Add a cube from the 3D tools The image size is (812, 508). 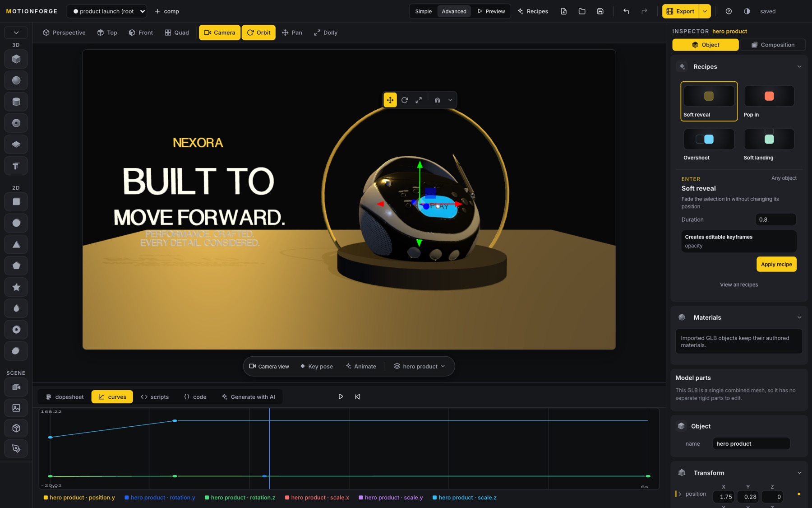click(x=16, y=59)
